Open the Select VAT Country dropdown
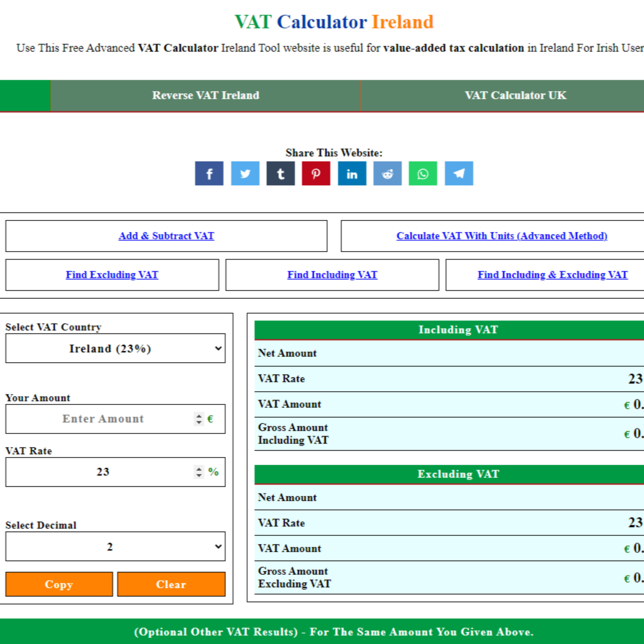This screenshot has width=644, height=644. (115, 348)
